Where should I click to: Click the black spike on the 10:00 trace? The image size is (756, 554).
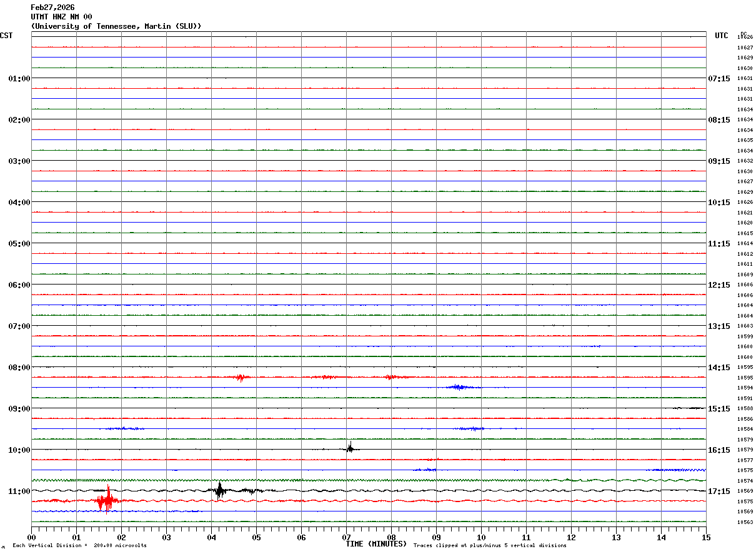[x=351, y=447]
